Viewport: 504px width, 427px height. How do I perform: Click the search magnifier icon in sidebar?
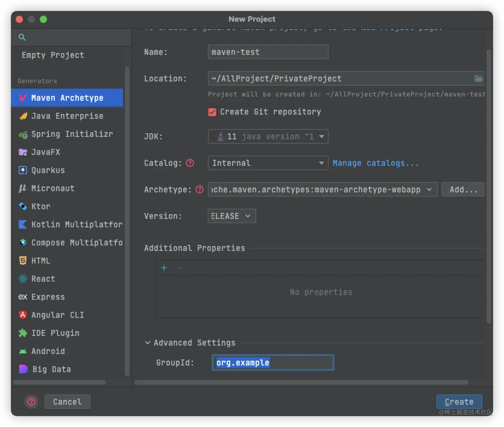pos(22,37)
